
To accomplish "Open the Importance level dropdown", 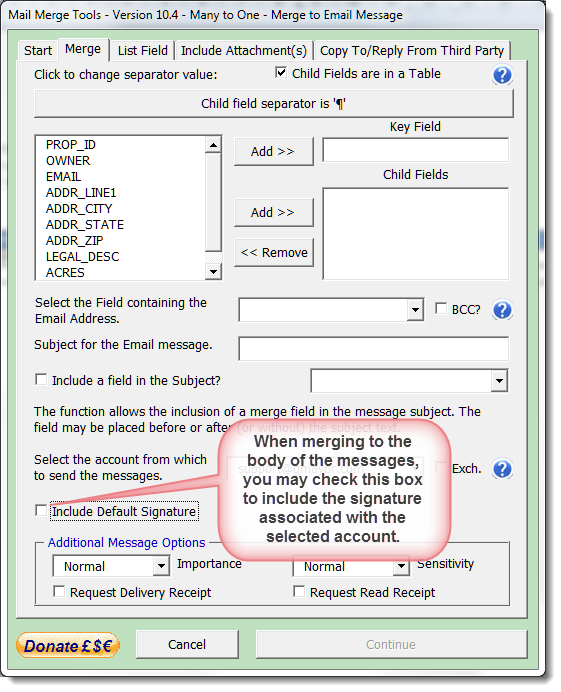I will (x=161, y=565).
